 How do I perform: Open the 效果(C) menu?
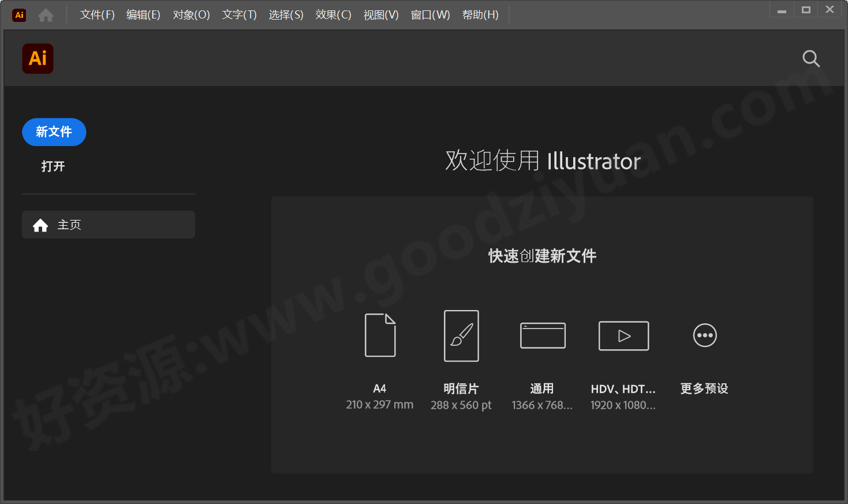tap(333, 14)
